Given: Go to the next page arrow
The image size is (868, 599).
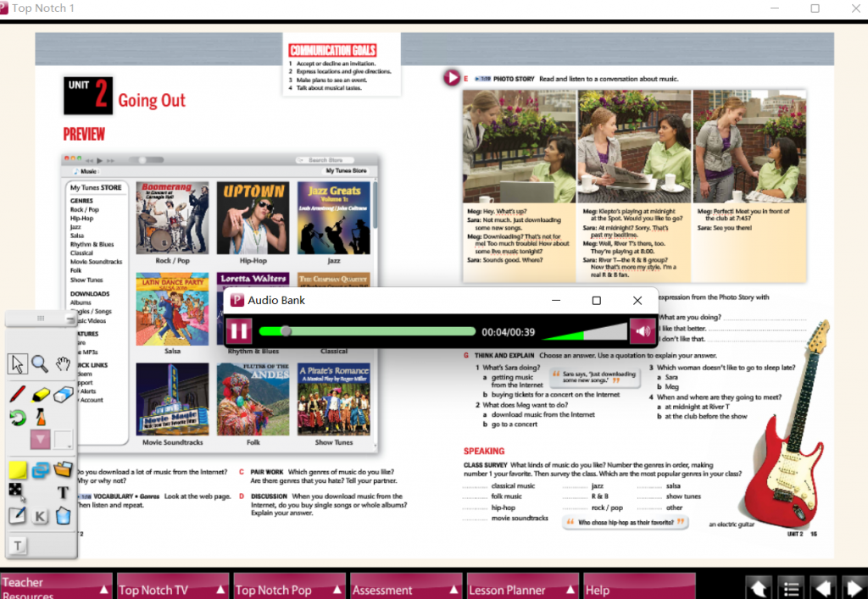Looking at the screenshot, I should tap(854, 587).
